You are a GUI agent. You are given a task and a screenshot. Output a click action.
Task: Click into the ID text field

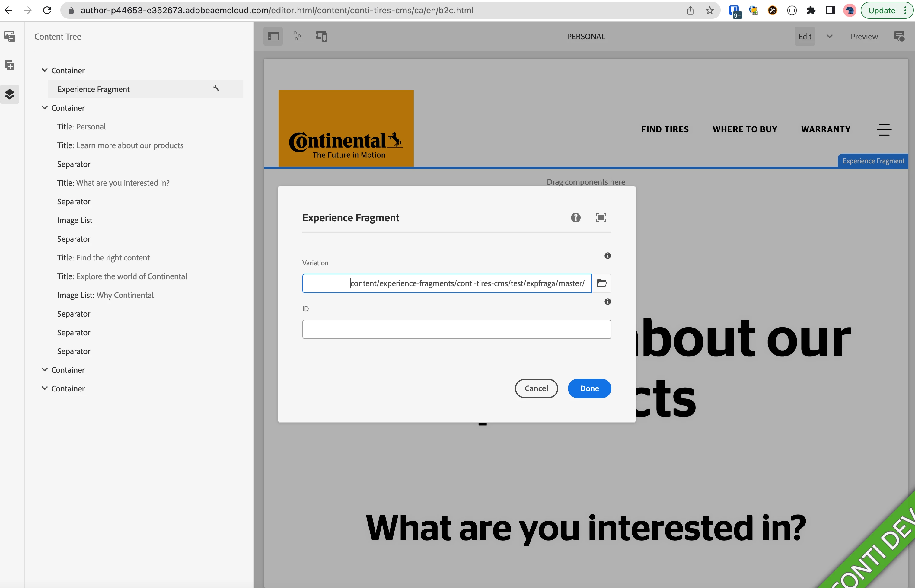tap(457, 329)
